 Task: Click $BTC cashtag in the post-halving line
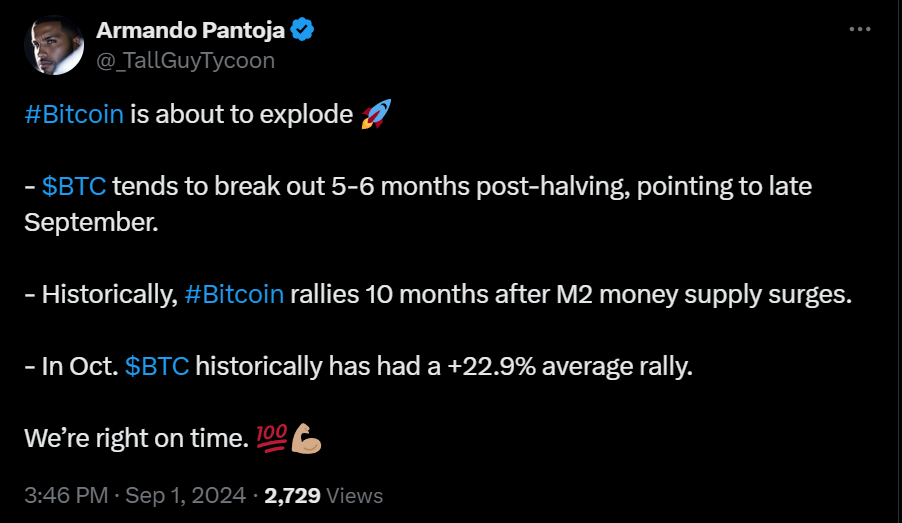74,186
